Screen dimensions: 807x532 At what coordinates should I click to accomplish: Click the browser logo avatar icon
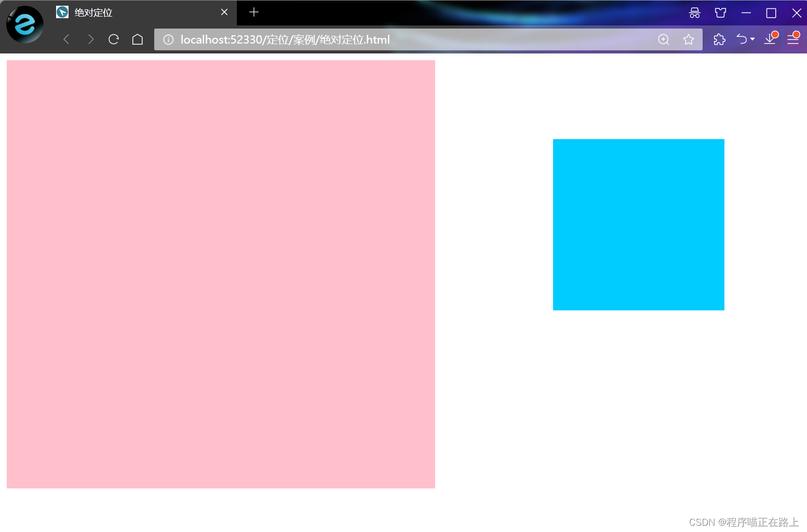click(25, 24)
